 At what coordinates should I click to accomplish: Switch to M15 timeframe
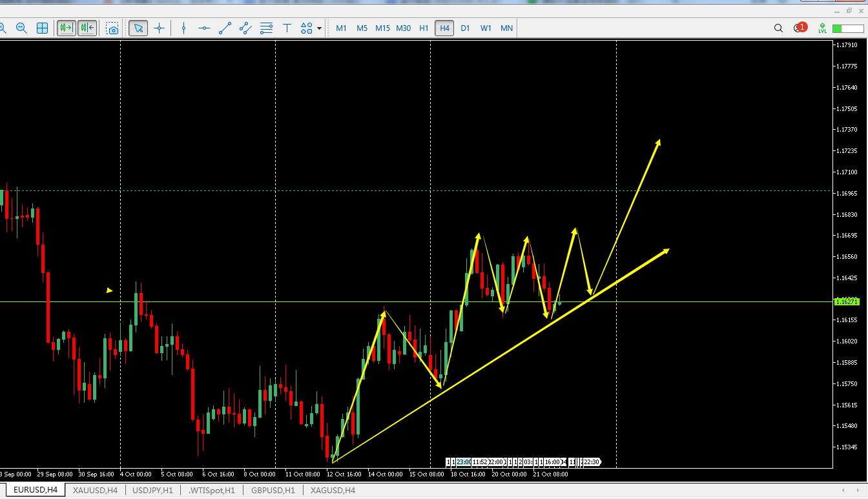[382, 28]
